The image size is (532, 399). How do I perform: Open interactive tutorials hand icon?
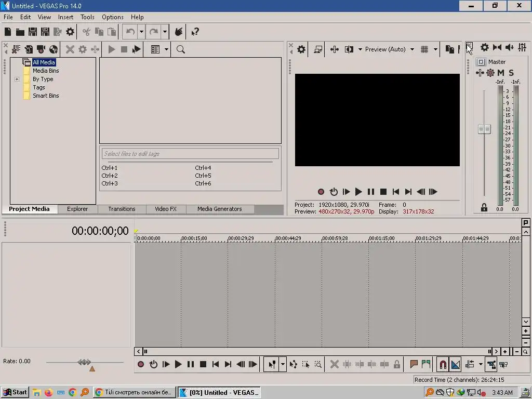179,32
